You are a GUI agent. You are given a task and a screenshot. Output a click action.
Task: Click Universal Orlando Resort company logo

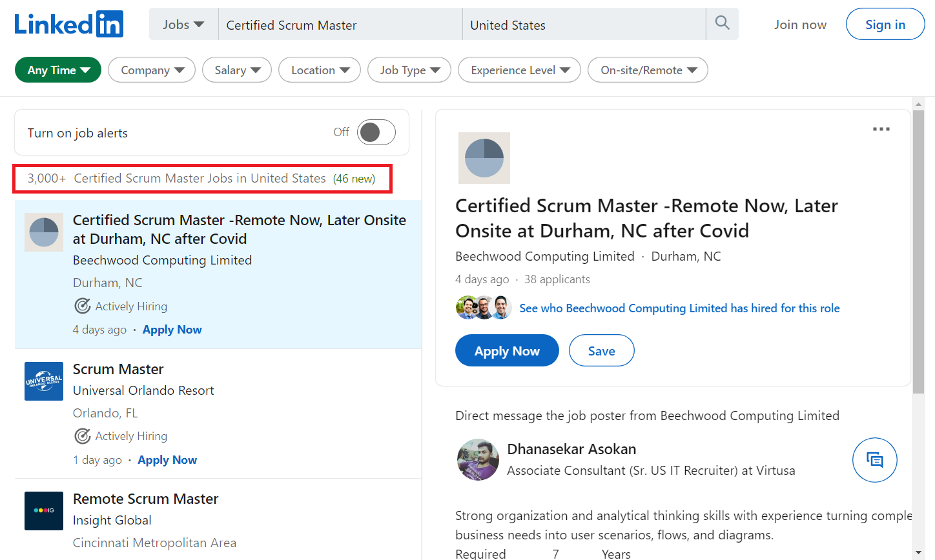pyautogui.click(x=44, y=381)
